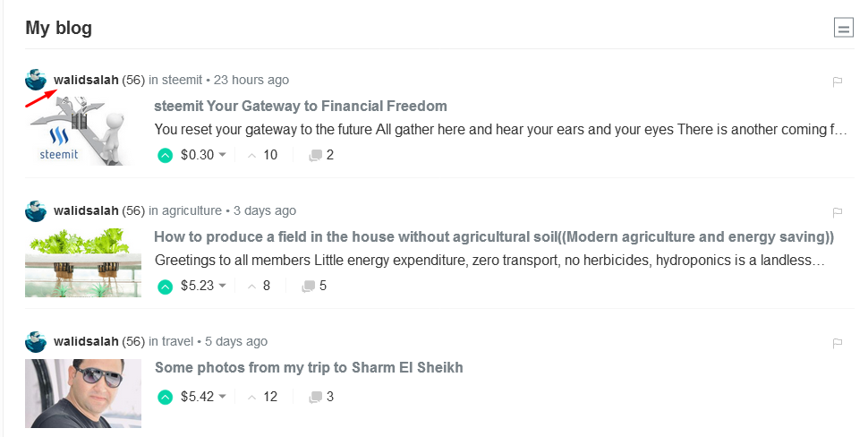This screenshot has width=868, height=437.
Task: Upvote the hydroponics agriculture post
Action: (165, 287)
